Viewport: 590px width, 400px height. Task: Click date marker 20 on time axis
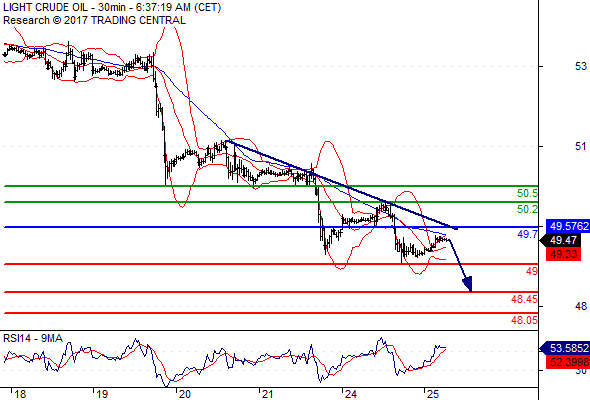click(184, 394)
